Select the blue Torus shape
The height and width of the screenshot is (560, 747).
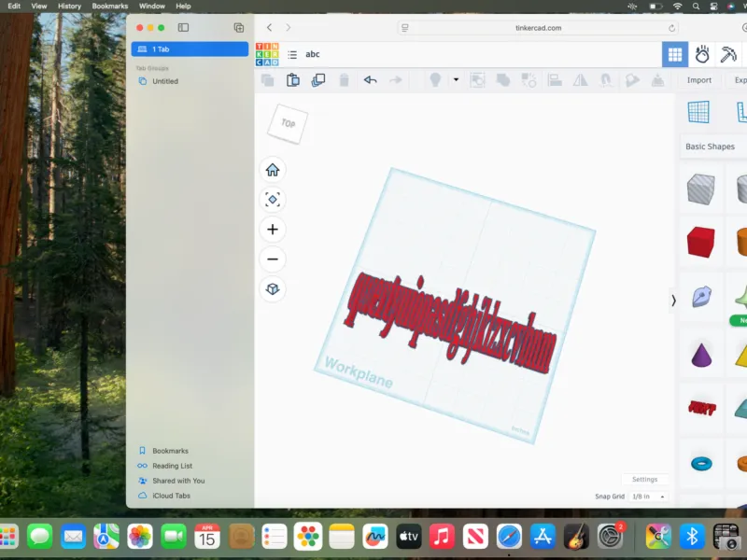pos(701,463)
